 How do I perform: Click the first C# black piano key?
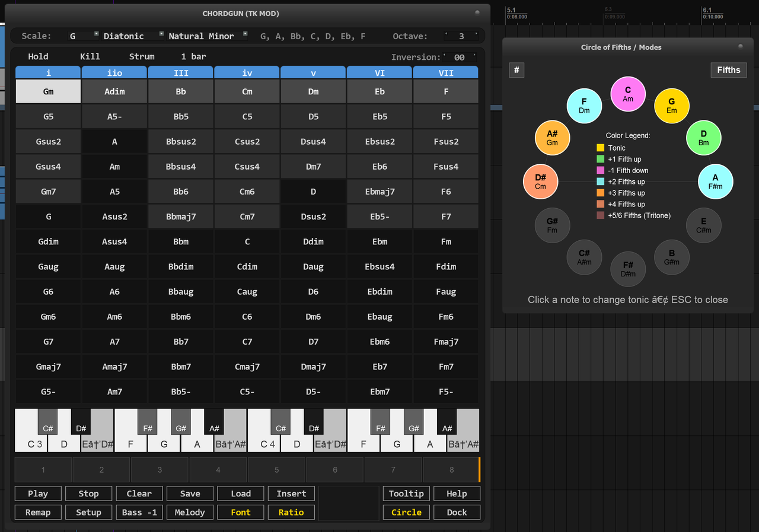tap(48, 421)
